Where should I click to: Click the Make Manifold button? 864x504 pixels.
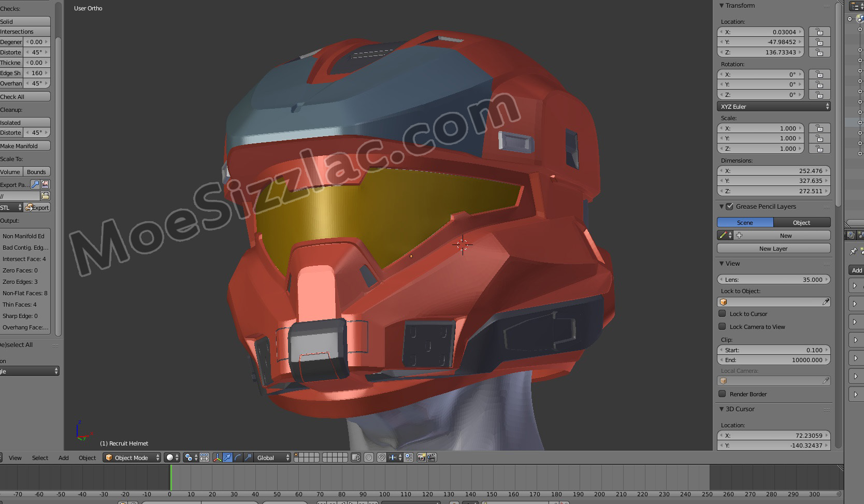[x=24, y=146]
